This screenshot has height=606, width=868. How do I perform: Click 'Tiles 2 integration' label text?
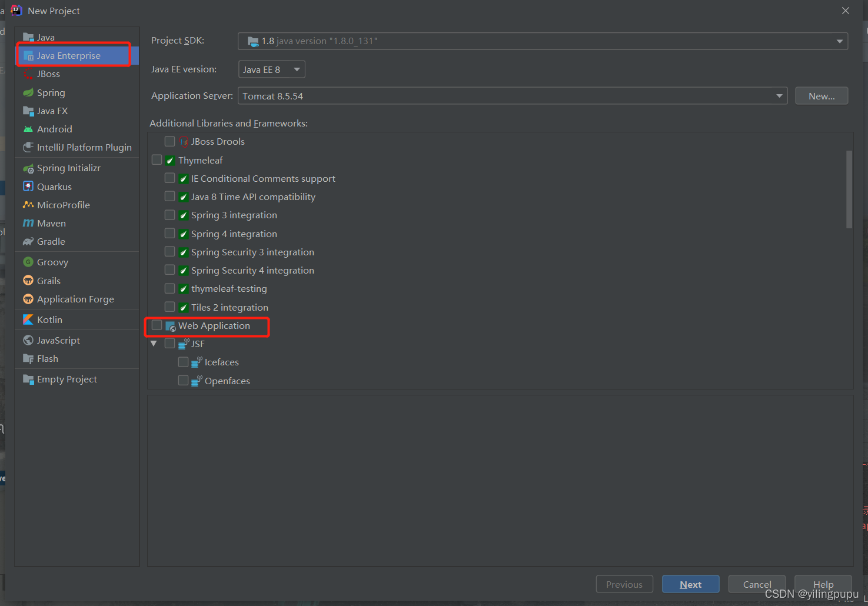pos(230,307)
